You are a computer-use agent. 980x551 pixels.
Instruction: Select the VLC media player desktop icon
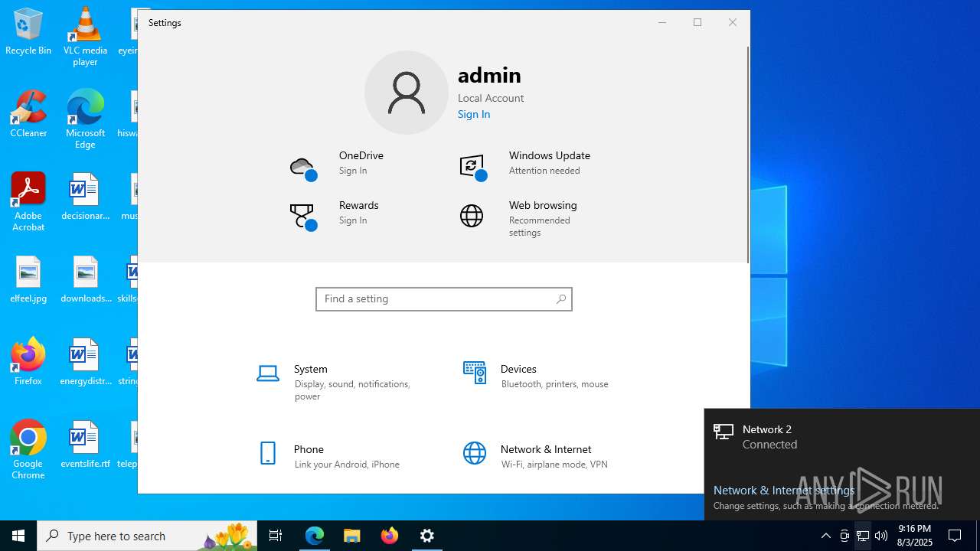[x=85, y=37]
